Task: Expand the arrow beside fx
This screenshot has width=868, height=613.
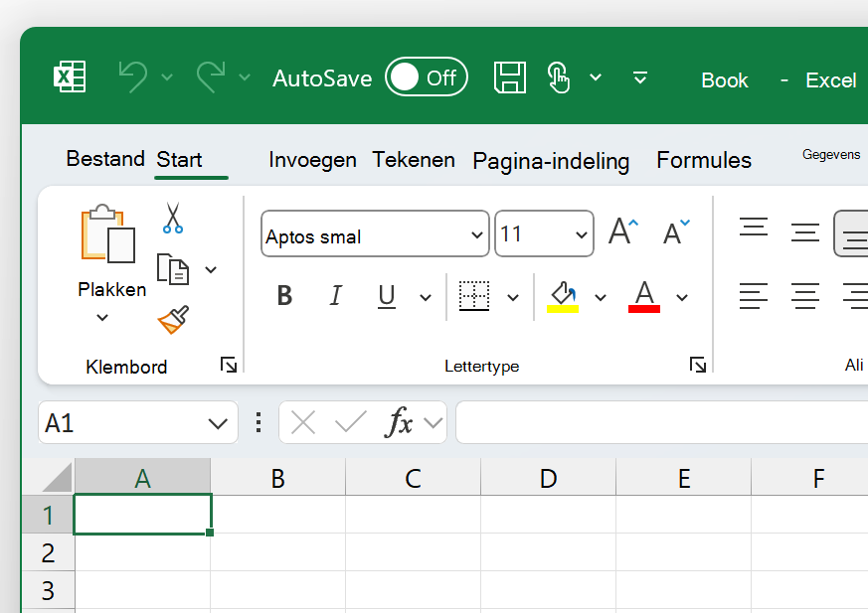Action: (x=433, y=423)
